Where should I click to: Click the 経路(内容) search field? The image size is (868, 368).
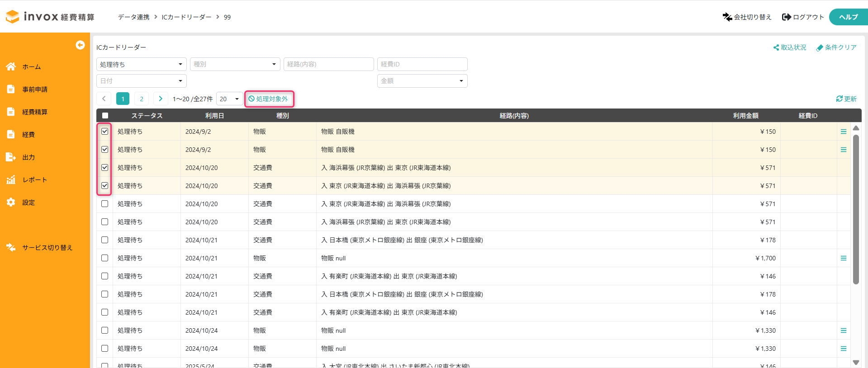[328, 64]
